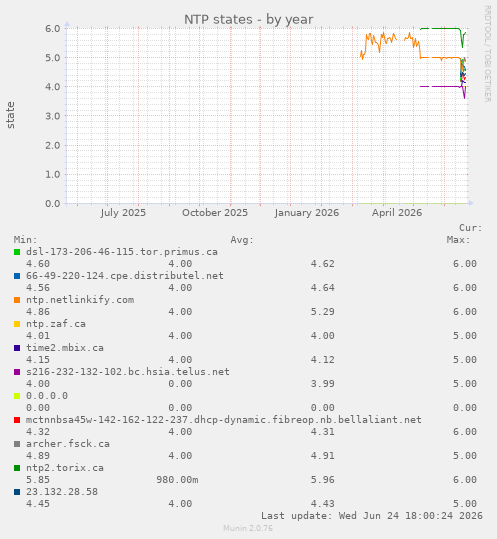Click the yellow swatch for ntp.zaf.ca
The width and height of the screenshot is (497, 539).
click(x=17, y=324)
